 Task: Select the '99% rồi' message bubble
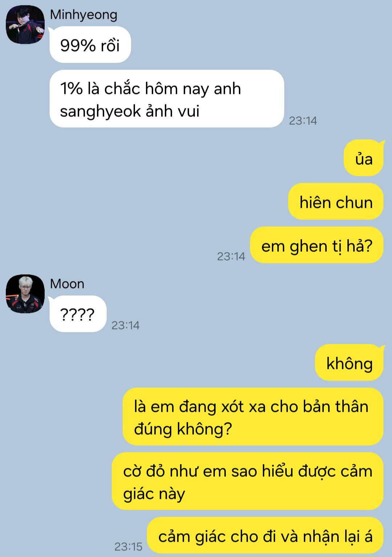[x=90, y=45]
